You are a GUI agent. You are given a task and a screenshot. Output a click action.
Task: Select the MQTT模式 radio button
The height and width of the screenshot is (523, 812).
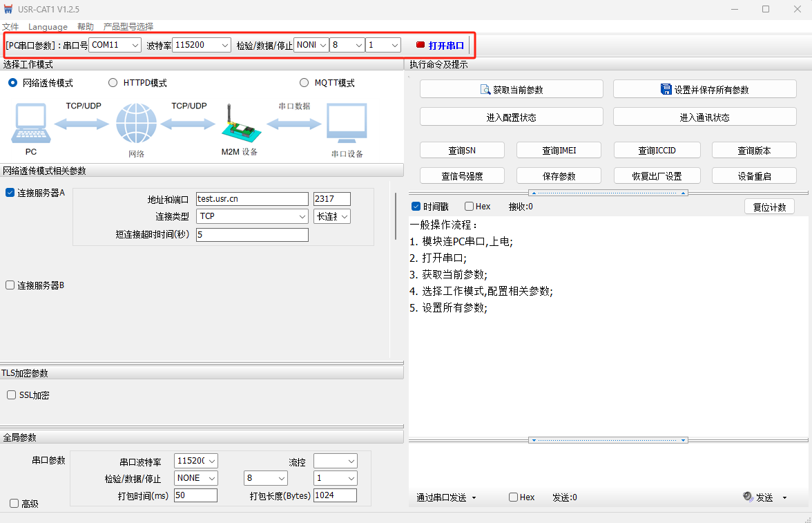(304, 83)
